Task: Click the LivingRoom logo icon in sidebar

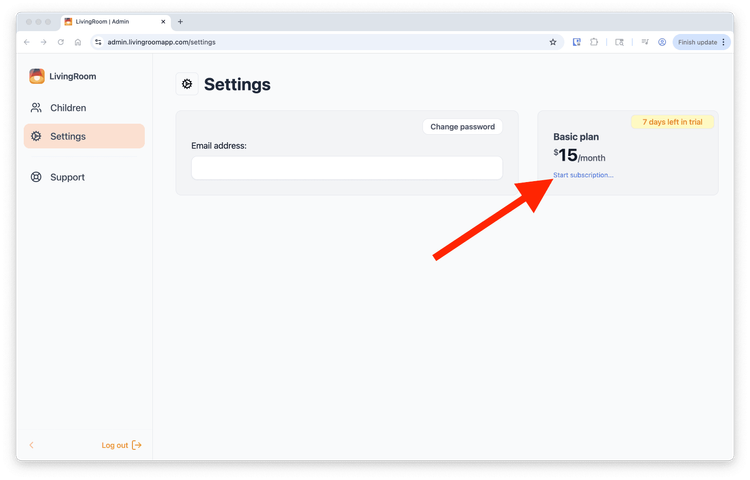Action: (37, 76)
